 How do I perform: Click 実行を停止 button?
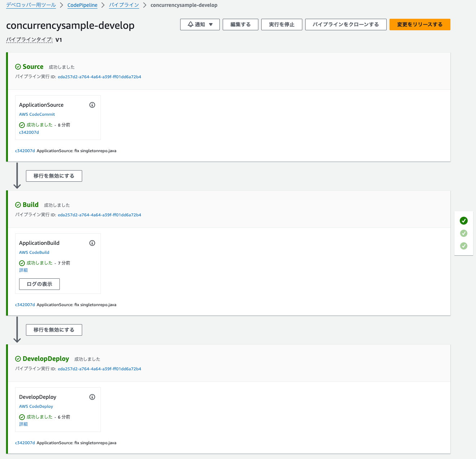(x=282, y=25)
